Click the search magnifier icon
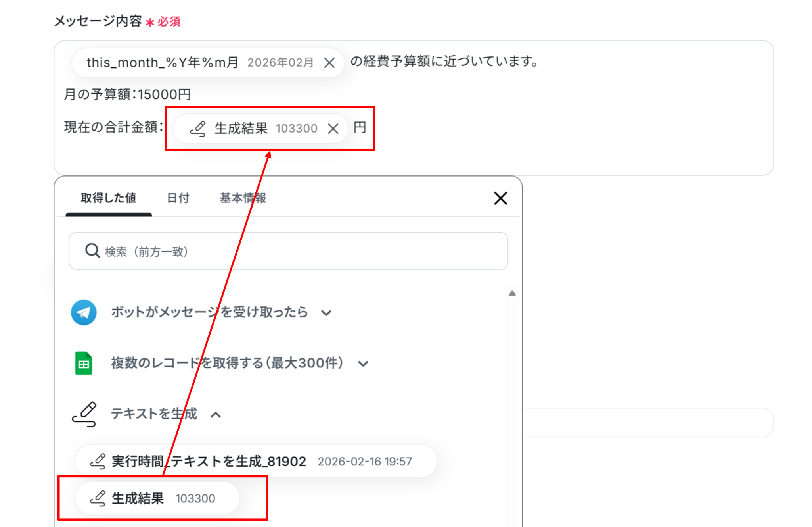Viewport: 812px width, 527px height. tap(92, 251)
